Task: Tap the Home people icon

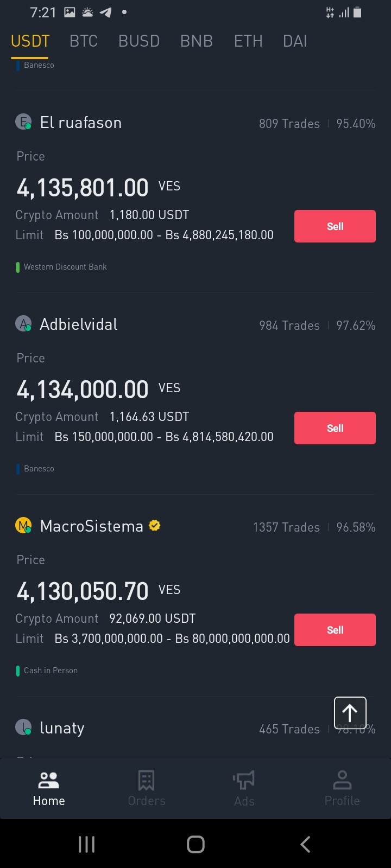Action: pyautogui.click(x=49, y=780)
